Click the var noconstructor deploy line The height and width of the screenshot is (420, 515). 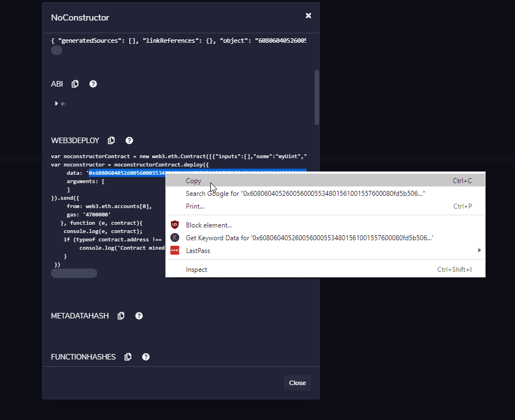[130, 165]
